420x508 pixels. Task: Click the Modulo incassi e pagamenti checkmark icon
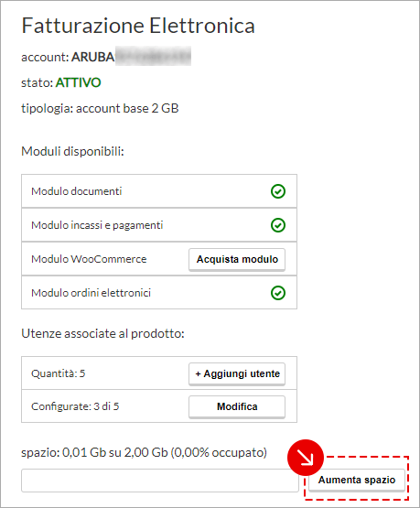tap(278, 225)
